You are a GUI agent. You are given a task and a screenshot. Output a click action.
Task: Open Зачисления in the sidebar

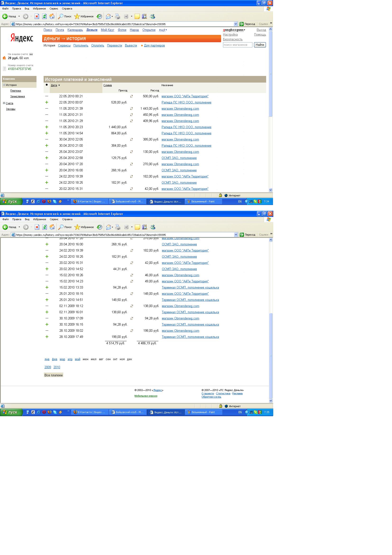point(17,96)
